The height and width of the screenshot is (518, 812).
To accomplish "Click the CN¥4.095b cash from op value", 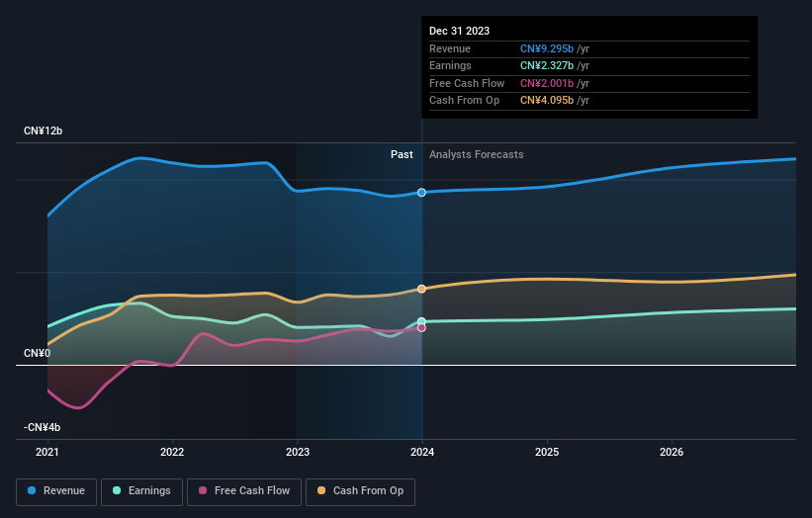I will coord(547,101).
